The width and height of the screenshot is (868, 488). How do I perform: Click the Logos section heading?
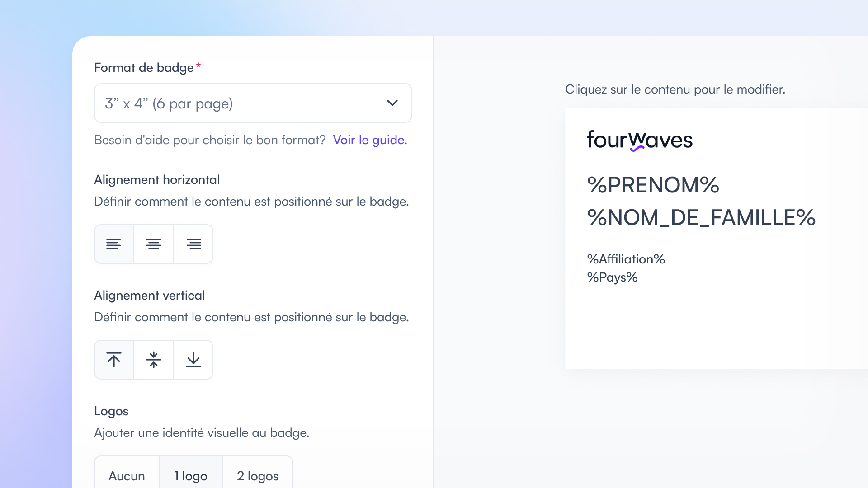click(111, 411)
